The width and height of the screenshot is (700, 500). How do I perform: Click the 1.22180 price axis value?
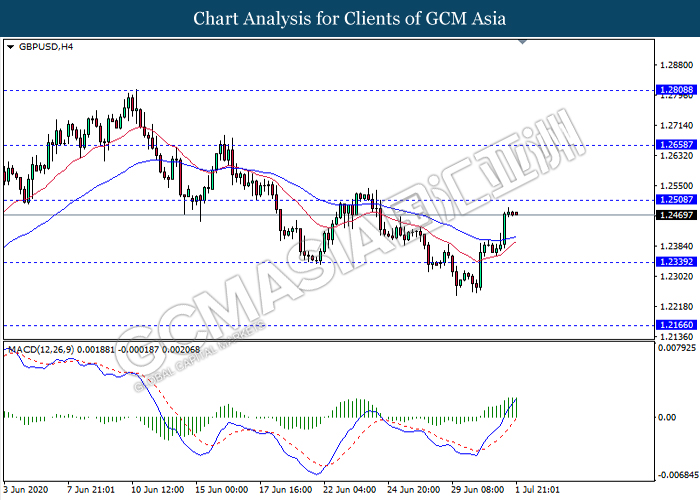coord(677,307)
